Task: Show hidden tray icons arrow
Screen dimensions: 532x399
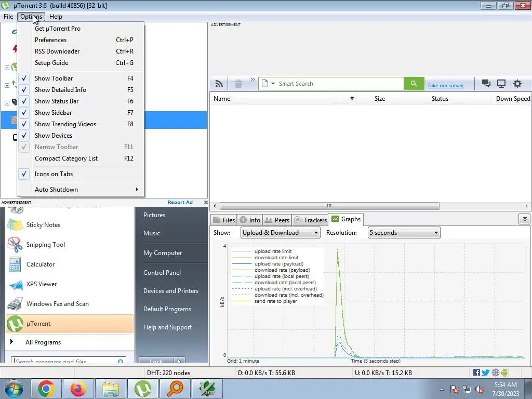Action: click(x=442, y=390)
